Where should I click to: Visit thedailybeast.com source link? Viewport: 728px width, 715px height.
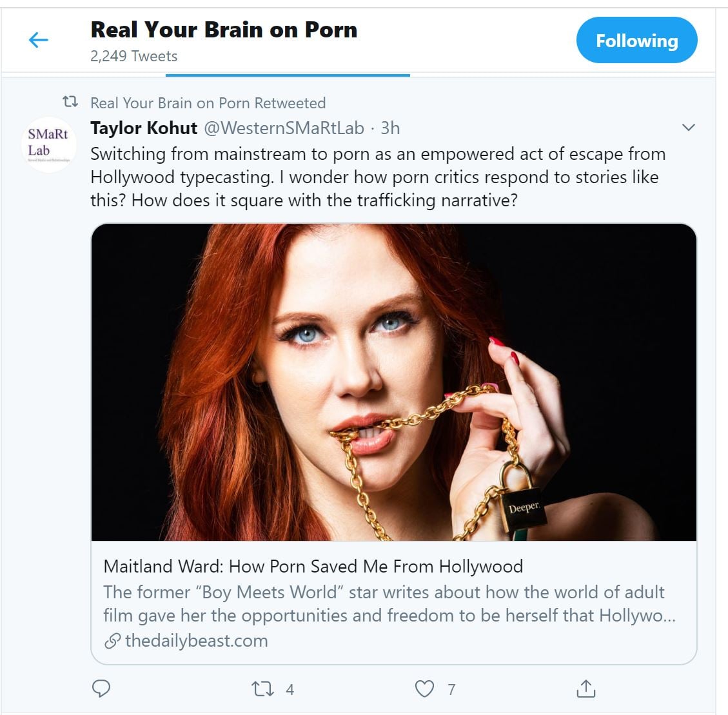pyautogui.click(x=196, y=641)
